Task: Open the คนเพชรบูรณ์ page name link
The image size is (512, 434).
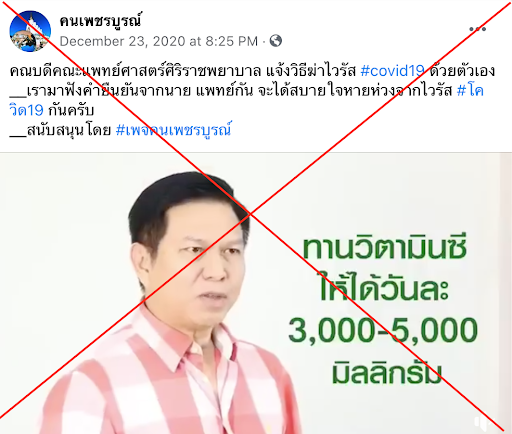Action: click(100, 20)
